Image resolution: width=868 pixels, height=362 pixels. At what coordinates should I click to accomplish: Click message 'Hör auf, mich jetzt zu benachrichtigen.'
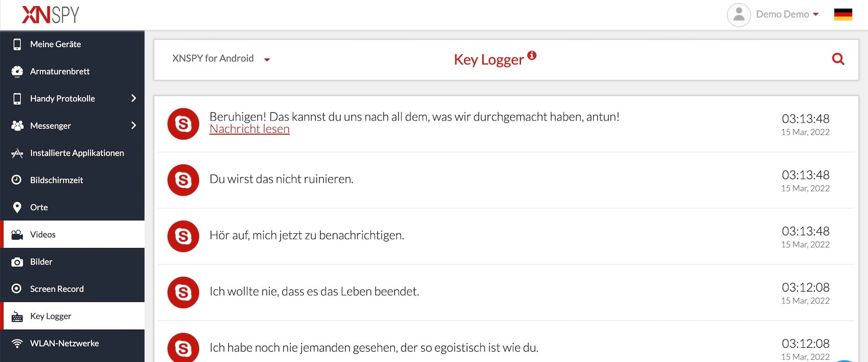point(307,235)
